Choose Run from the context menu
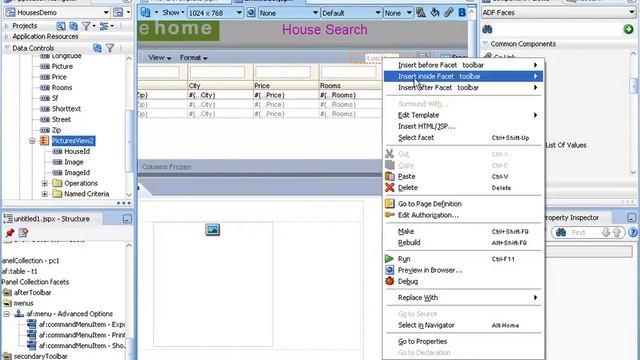The height and width of the screenshot is (360, 640). pos(463,259)
